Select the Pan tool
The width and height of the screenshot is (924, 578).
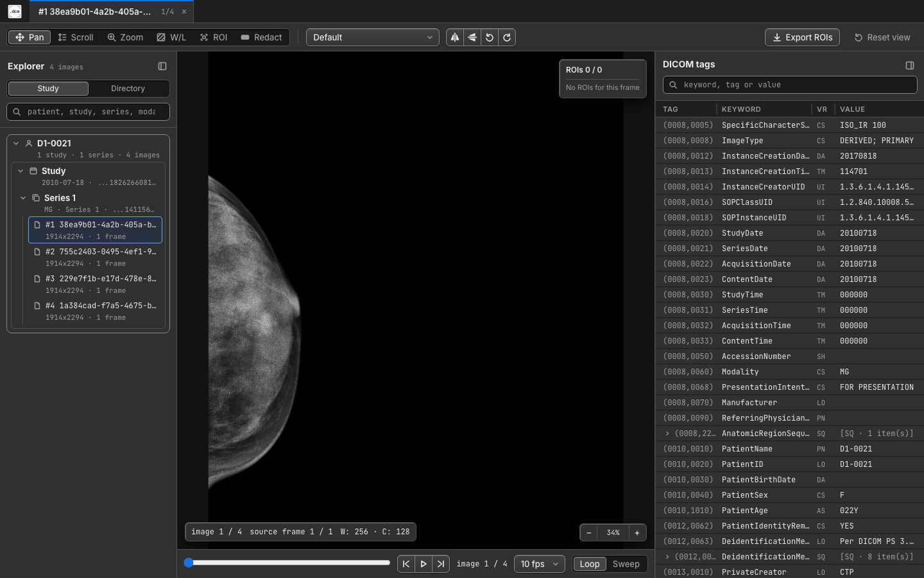(x=30, y=37)
